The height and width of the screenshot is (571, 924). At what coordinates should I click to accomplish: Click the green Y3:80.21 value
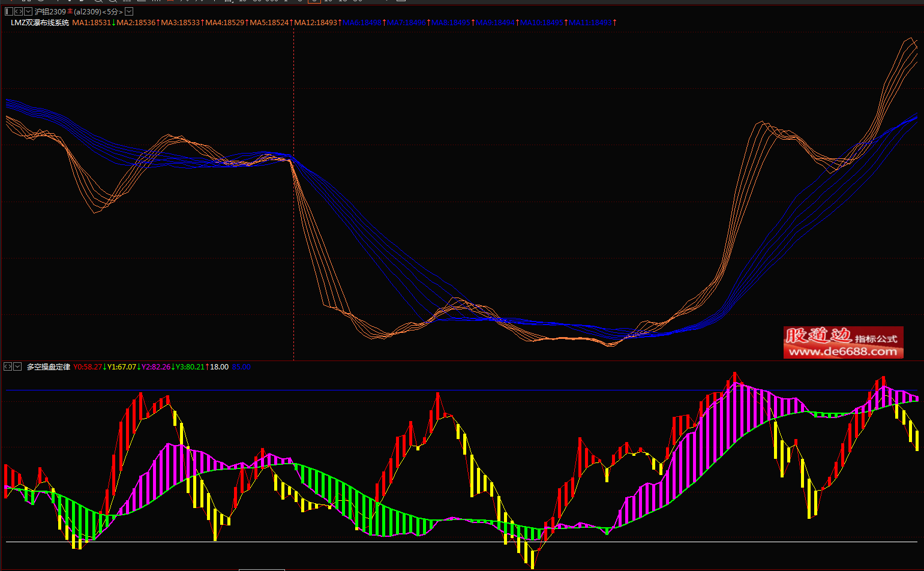[x=190, y=366]
